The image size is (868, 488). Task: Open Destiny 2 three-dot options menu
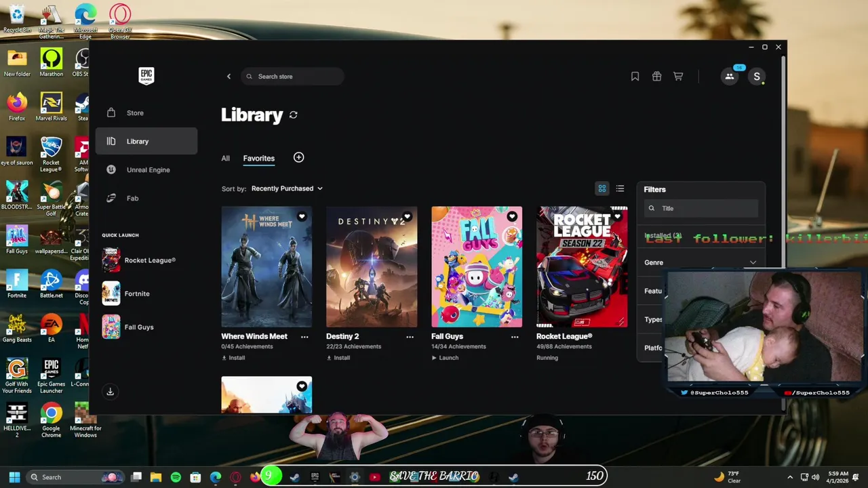click(410, 337)
